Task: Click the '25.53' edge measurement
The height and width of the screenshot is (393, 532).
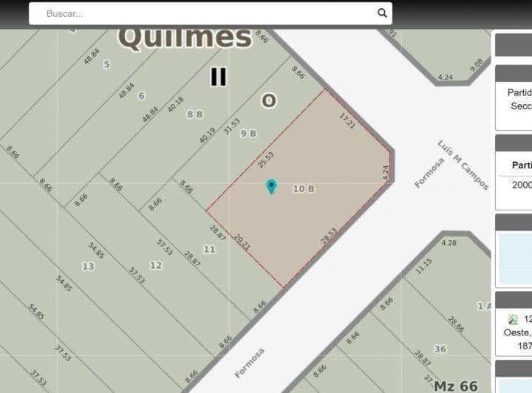Action: 266,160
